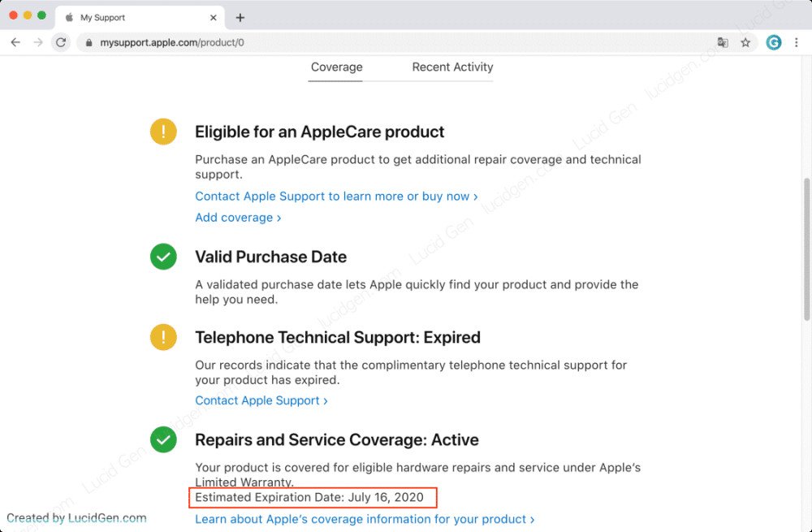Open the Grammarly extension icon
This screenshot has width=812, height=532.
click(x=774, y=42)
